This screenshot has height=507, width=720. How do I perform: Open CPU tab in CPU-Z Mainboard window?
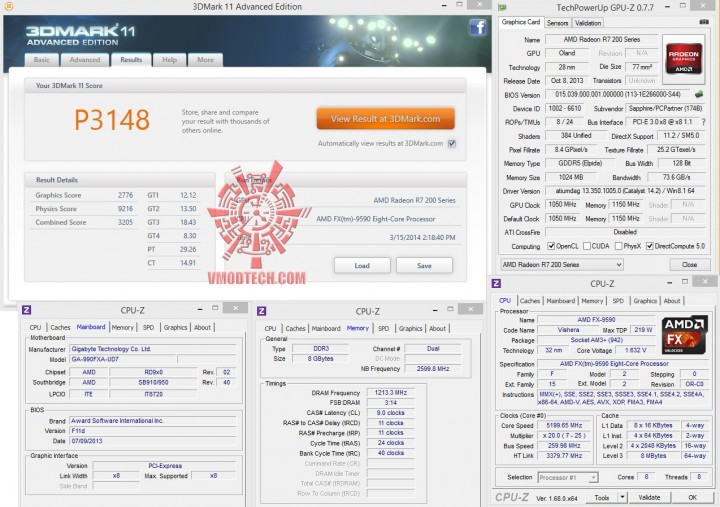[x=35, y=327]
